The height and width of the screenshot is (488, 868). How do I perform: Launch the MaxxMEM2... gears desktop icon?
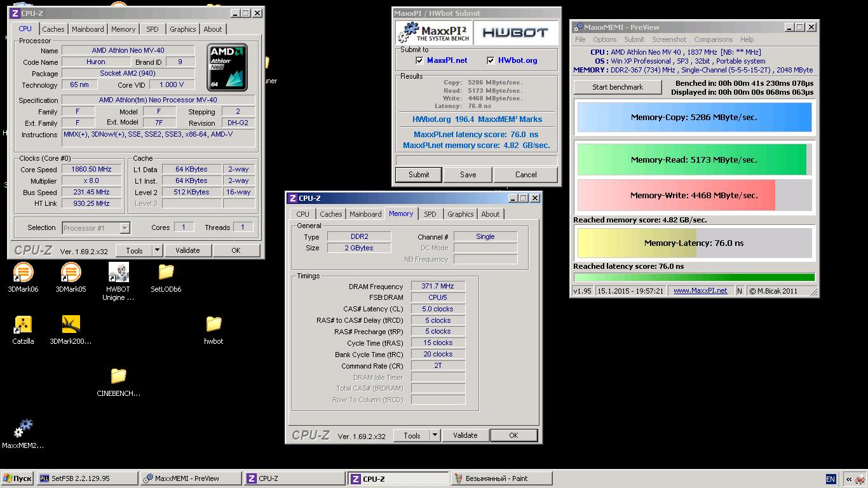tap(23, 434)
